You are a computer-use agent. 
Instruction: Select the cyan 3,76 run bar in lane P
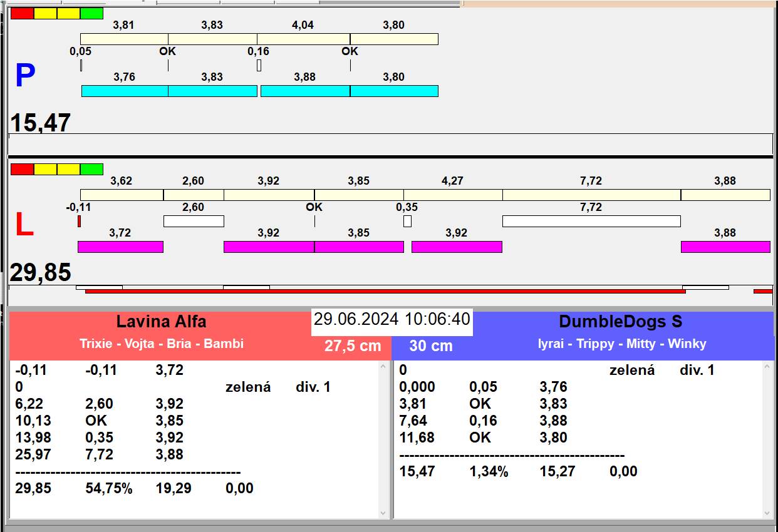click(x=125, y=91)
